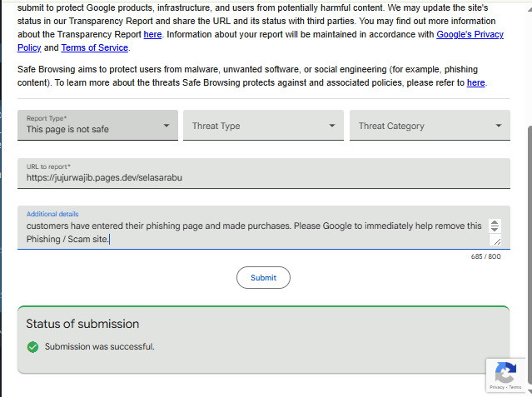Viewport: 532px width, 397px height.
Task: Open the Transparency Report 'here' link
Action: pyautogui.click(x=152, y=35)
